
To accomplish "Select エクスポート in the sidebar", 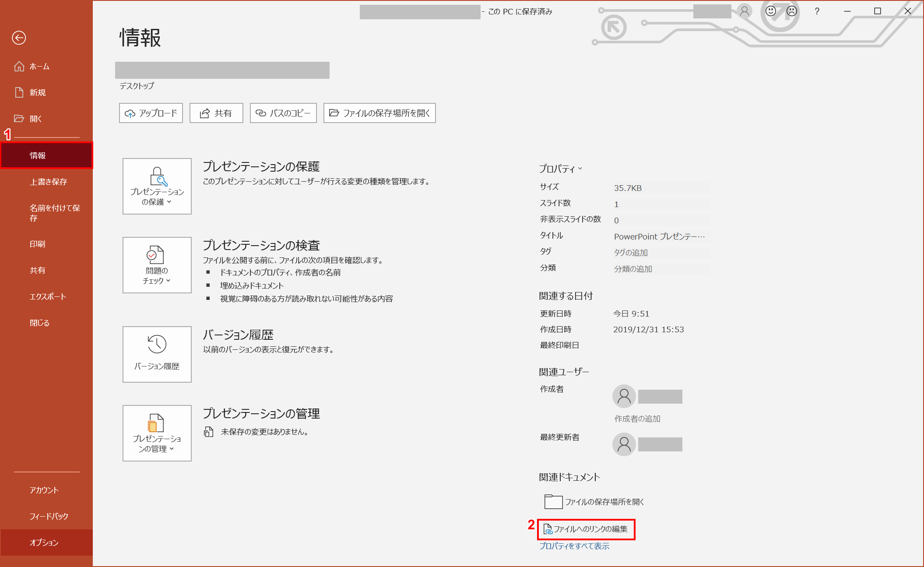I will point(46,296).
